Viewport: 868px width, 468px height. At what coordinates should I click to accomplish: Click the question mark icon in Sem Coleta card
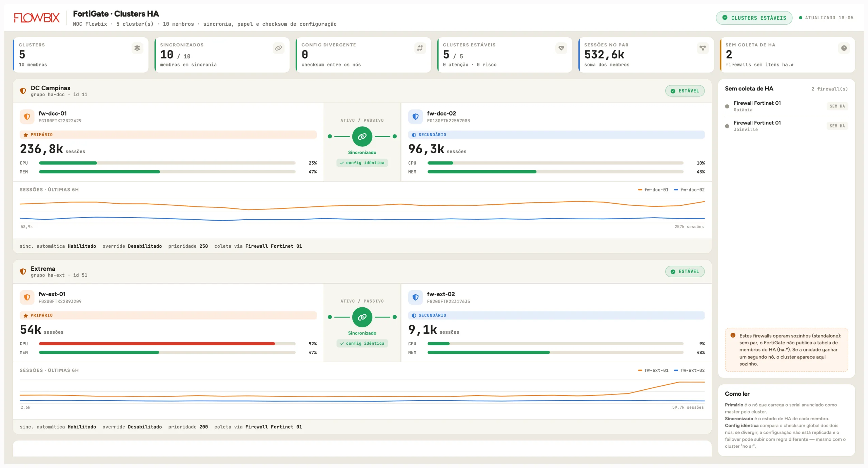pyautogui.click(x=844, y=48)
